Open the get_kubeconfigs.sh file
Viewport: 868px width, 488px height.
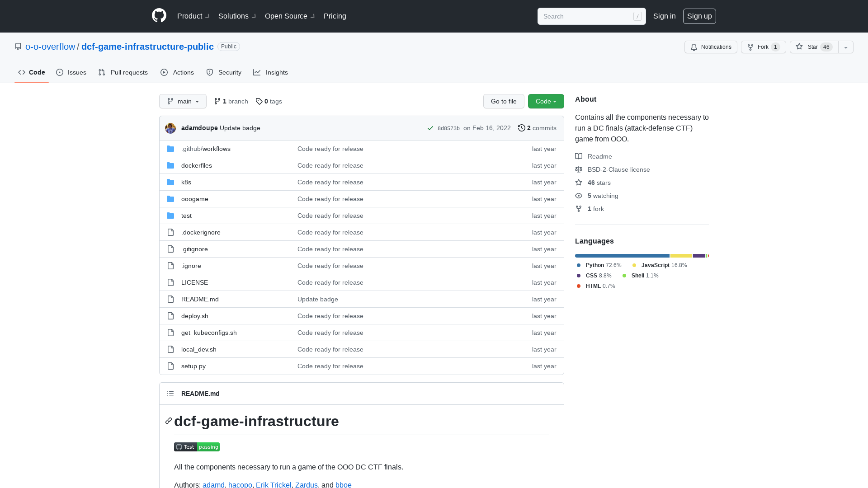coord(209,333)
